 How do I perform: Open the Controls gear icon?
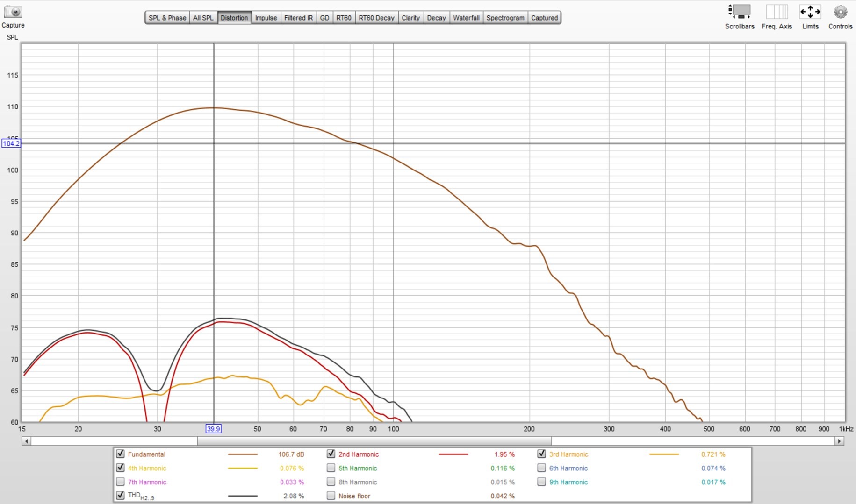tap(840, 12)
